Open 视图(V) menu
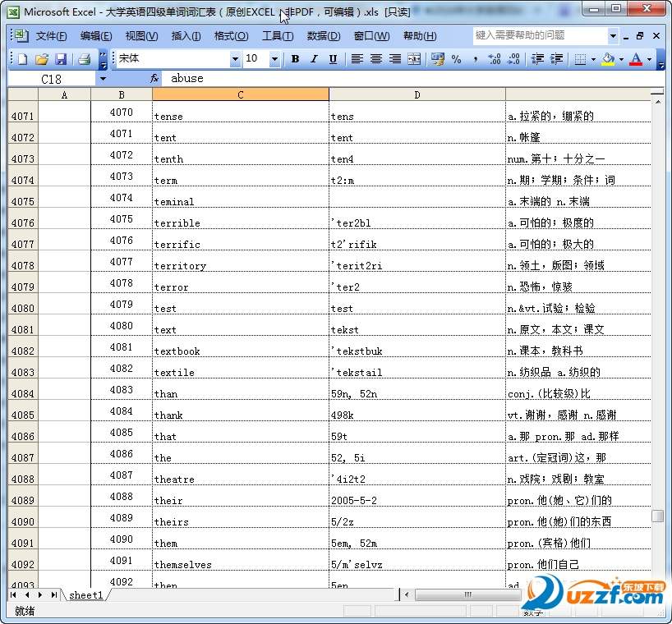The height and width of the screenshot is (624, 672). click(141, 36)
